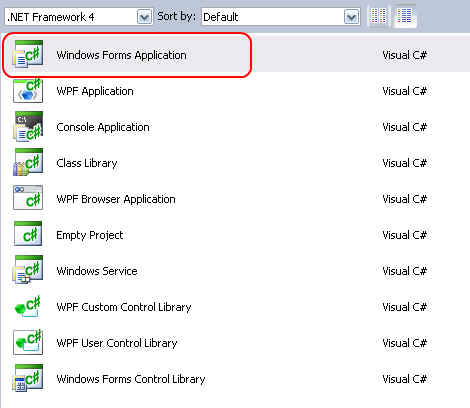Choose the Console Application template label
The width and height of the screenshot is (470, 408).
pos(103,127)
